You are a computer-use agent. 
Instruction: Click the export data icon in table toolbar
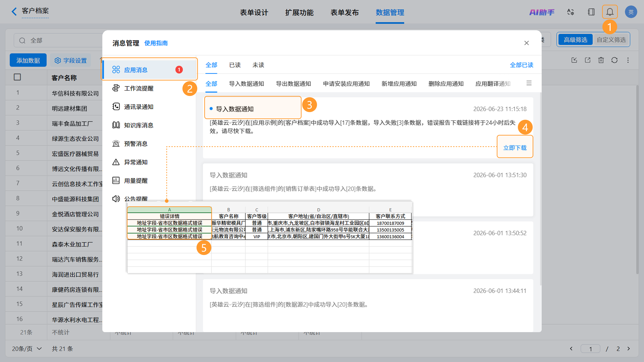(587, 60)
